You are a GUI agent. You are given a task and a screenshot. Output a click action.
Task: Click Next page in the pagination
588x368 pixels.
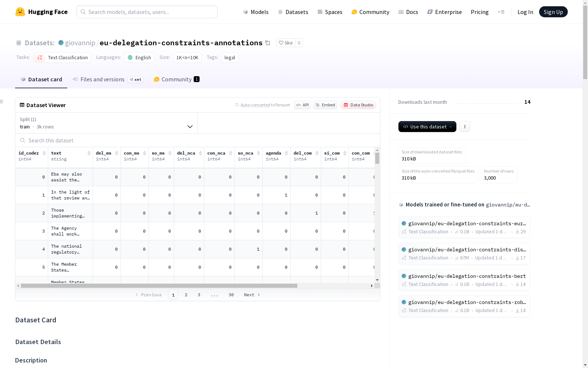pos(252,295)
